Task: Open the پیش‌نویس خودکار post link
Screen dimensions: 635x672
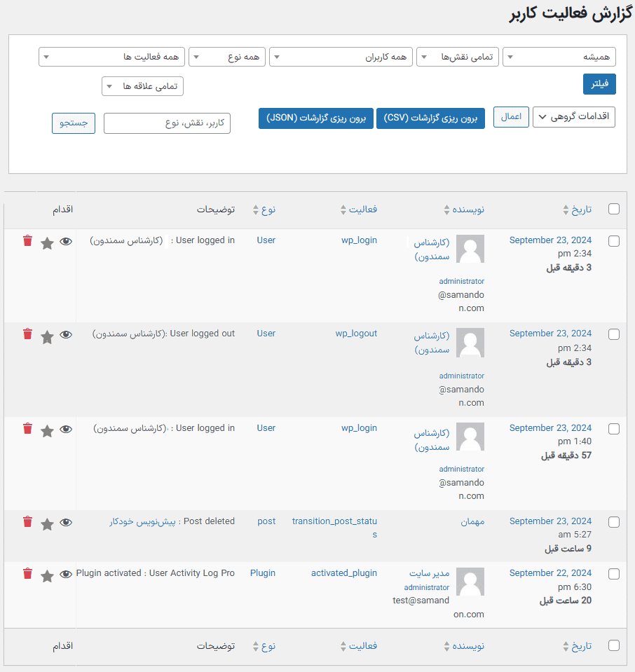Action: 143,521
